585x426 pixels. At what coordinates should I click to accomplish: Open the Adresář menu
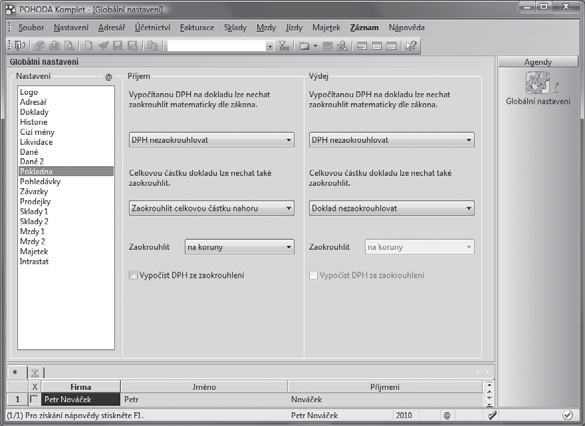[x=112, y=27]
